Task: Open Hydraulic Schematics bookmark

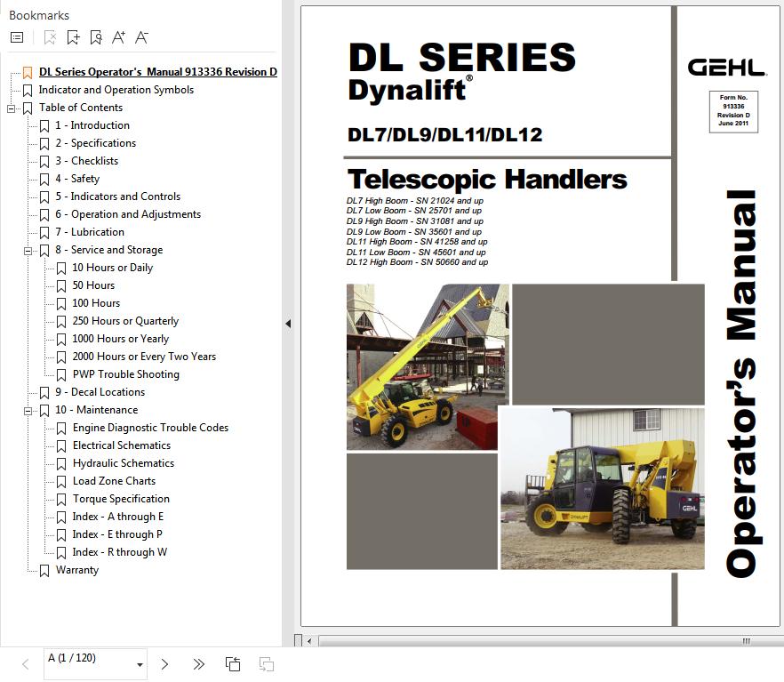Action: 124,463
